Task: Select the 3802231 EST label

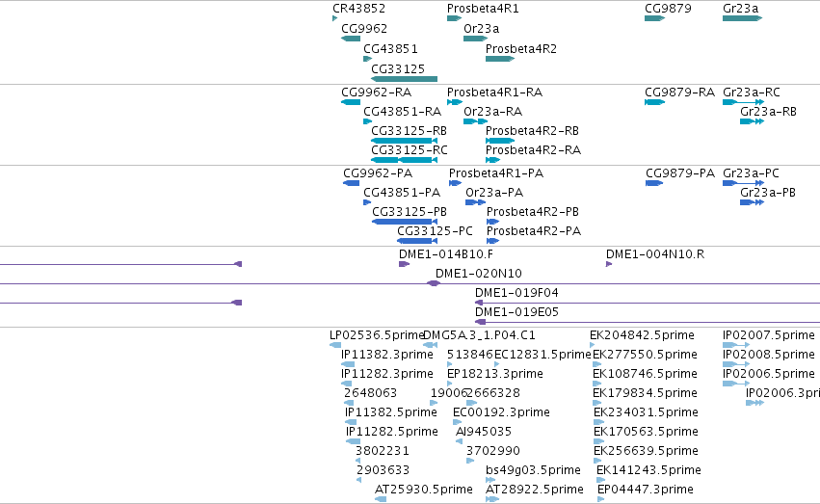Action: point(383,452)
